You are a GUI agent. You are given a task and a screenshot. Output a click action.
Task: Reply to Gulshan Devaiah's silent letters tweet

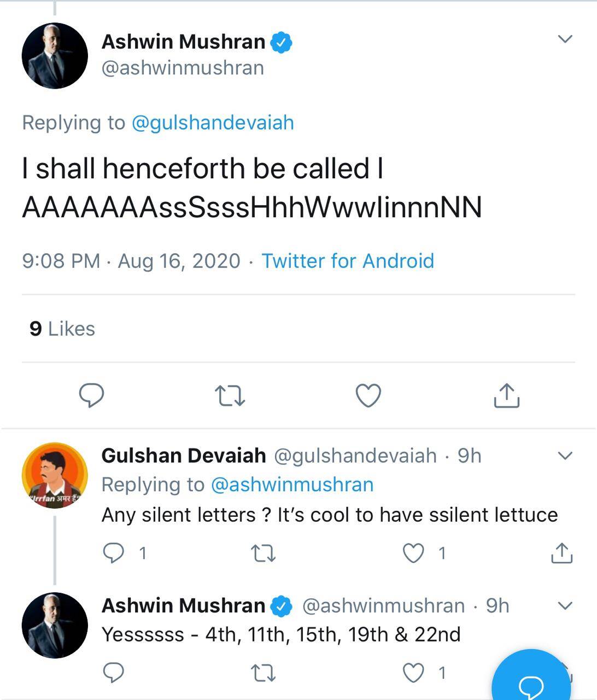[114, 553]
